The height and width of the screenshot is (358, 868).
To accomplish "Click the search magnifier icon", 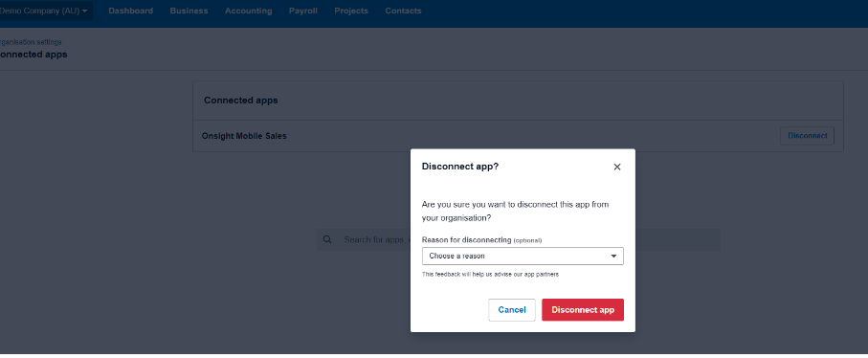I will [x=327, y=239].
